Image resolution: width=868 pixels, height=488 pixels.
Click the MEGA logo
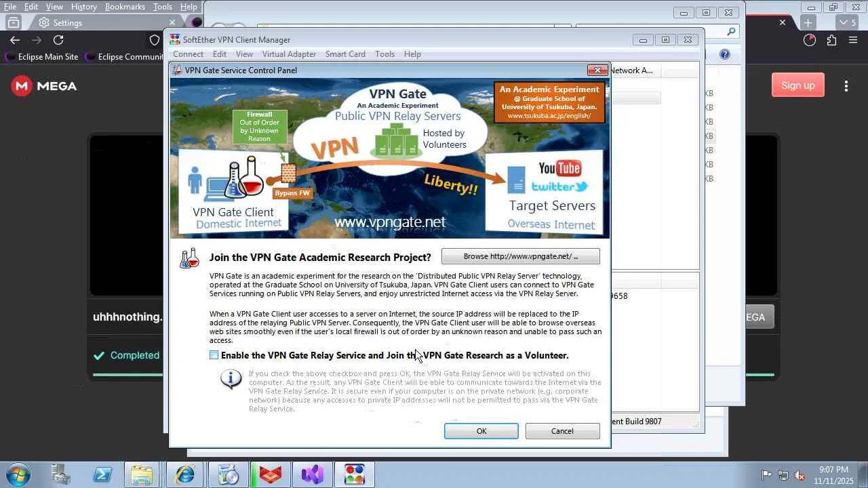point(44,86)
